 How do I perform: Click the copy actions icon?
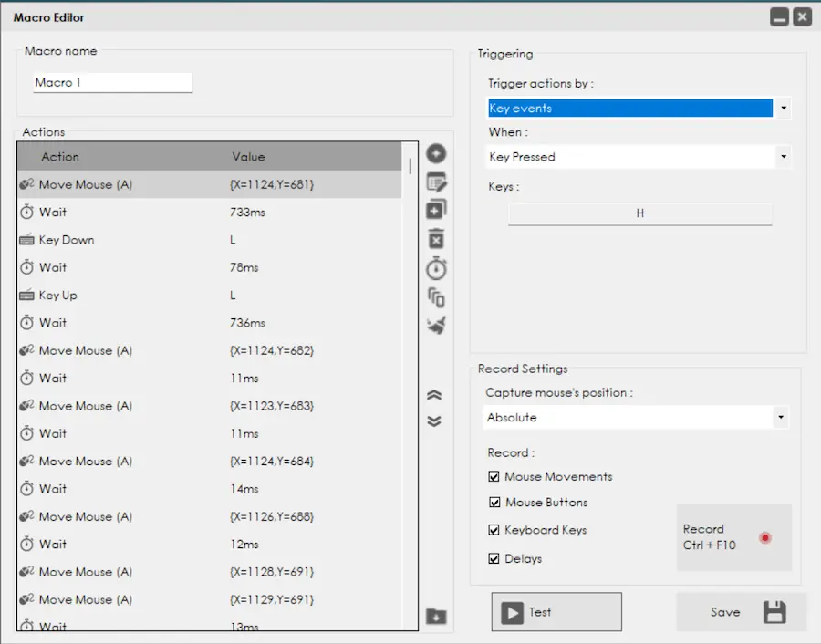436,296
